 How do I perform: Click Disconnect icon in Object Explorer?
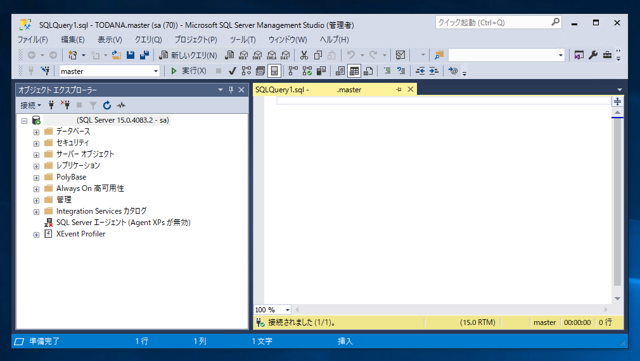pos(65,105)
